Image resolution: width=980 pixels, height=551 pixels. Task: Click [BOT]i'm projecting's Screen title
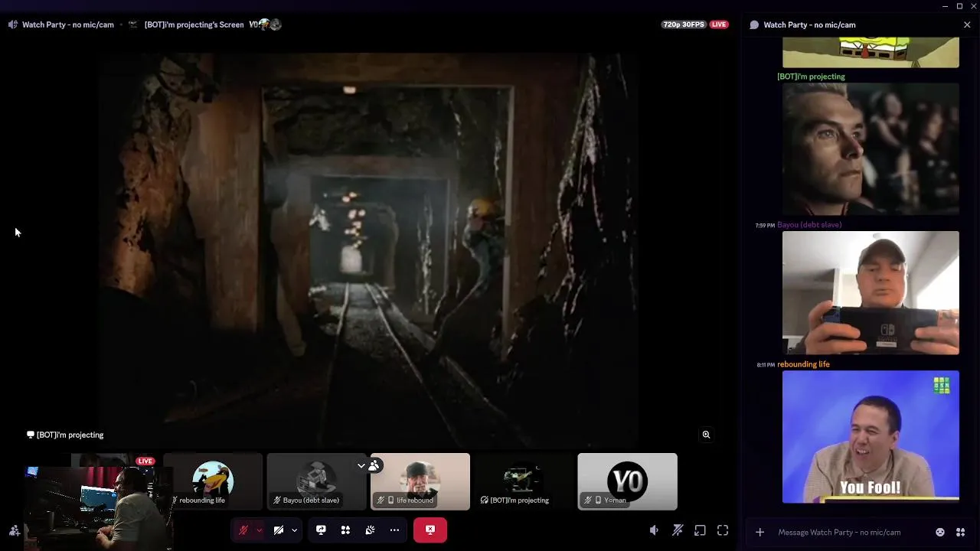(194, 24)
